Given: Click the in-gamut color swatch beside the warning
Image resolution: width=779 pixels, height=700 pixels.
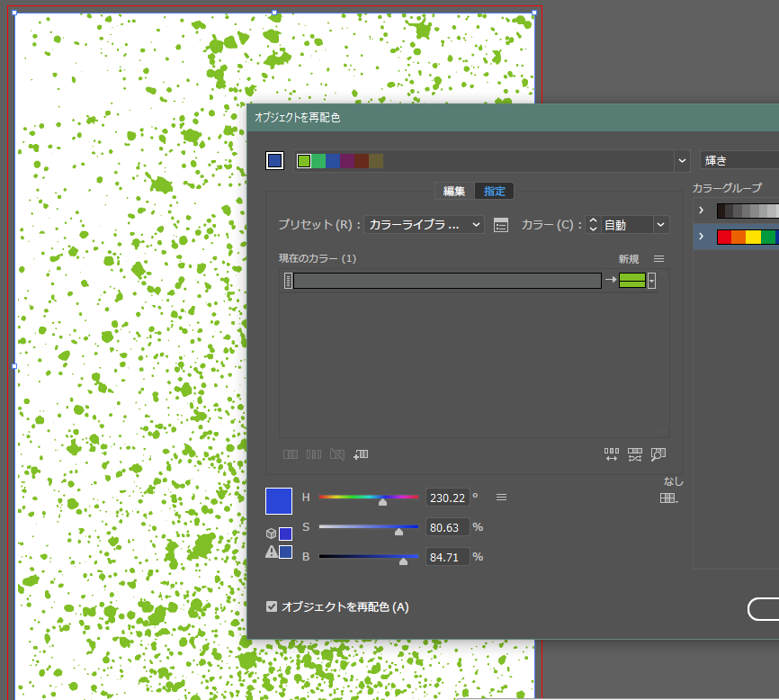Looking at the screenshot, I should [286, 552].
